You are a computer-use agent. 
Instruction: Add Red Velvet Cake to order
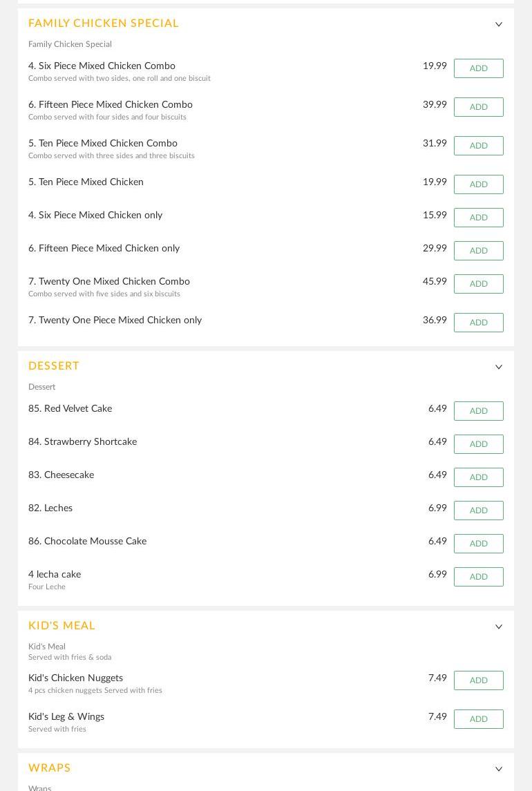coord(478,411)
